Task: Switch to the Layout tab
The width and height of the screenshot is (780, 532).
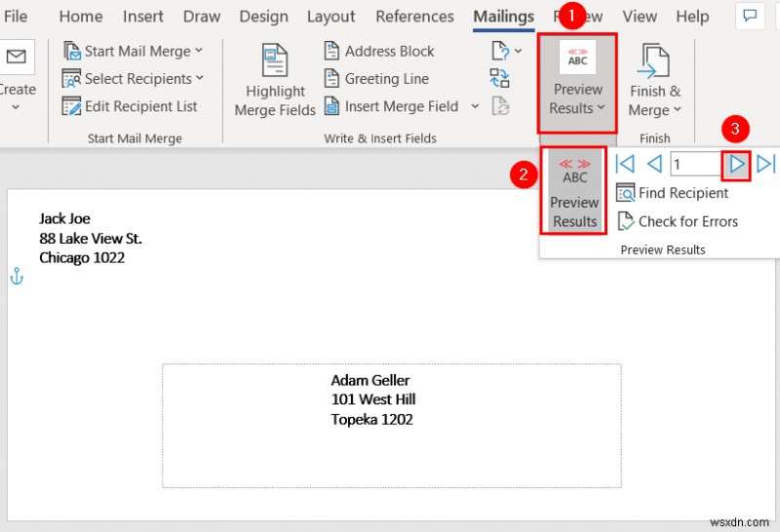Action: click(331, 17)
